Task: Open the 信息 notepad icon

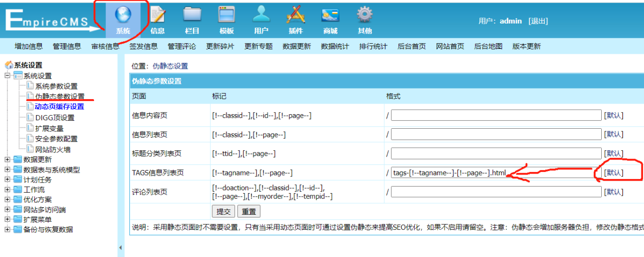Action: [x=157, y=15]
